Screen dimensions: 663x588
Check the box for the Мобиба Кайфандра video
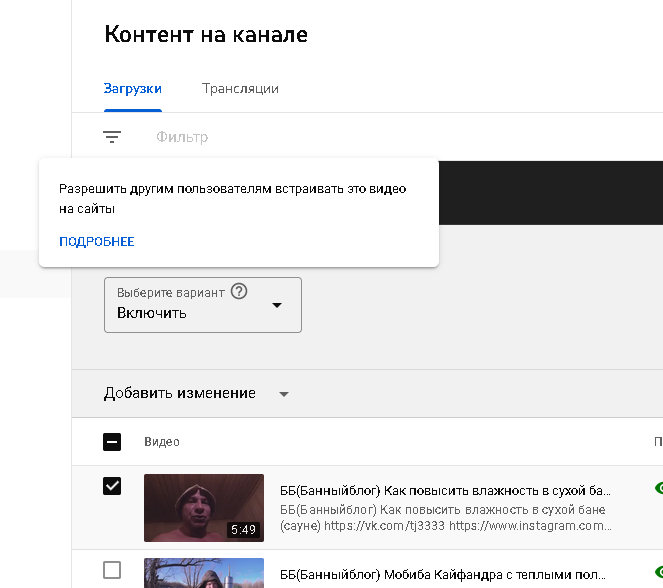point(113,570)
